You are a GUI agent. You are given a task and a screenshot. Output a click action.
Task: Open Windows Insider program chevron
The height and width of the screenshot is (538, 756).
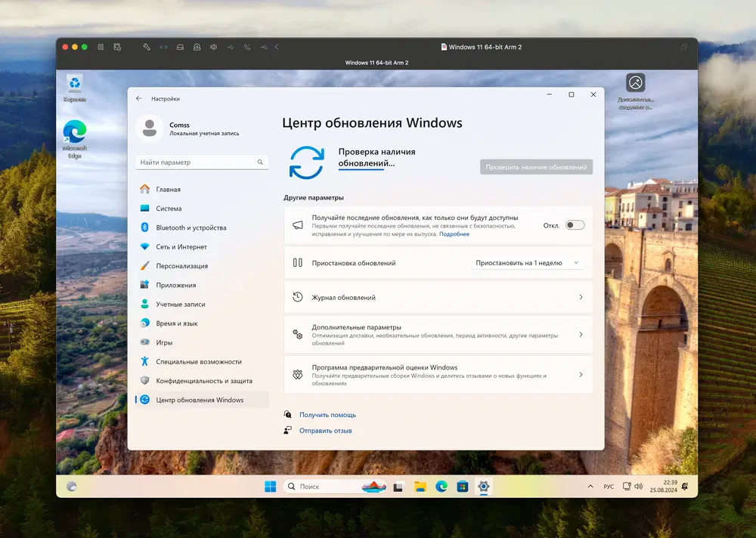[x=581, y=375]
